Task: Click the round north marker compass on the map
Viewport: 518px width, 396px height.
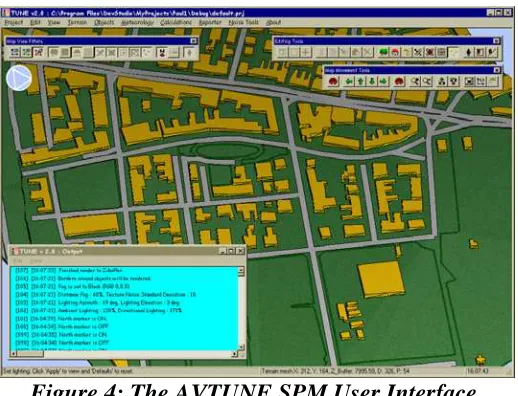Action: coord(19,78)
